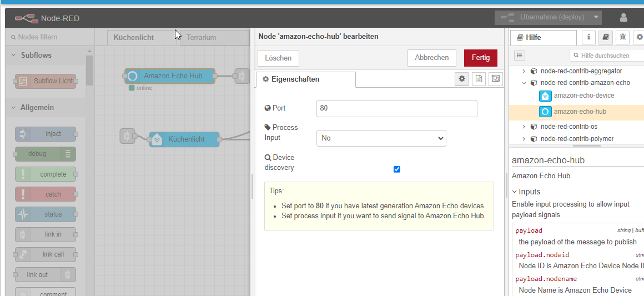The image size is (644, 296).
Task: Select the Subflow Licht palette node
Action: tap(45, 81)
